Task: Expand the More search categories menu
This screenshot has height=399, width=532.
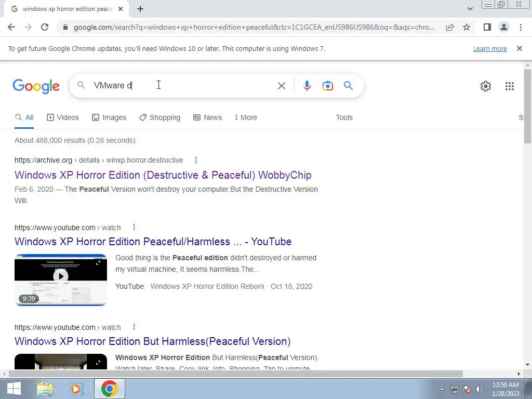Action: tap(246, 117)
